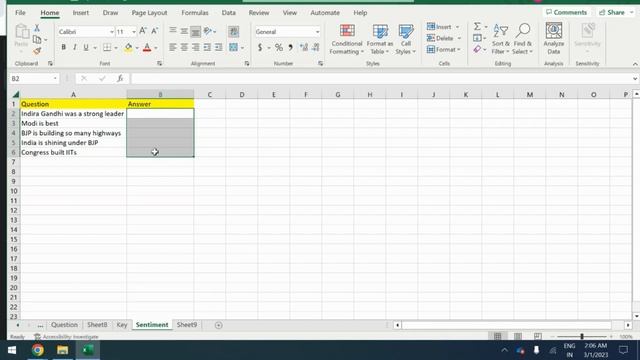Click Align Right icon
640x360 pixels.
point(196,48)
